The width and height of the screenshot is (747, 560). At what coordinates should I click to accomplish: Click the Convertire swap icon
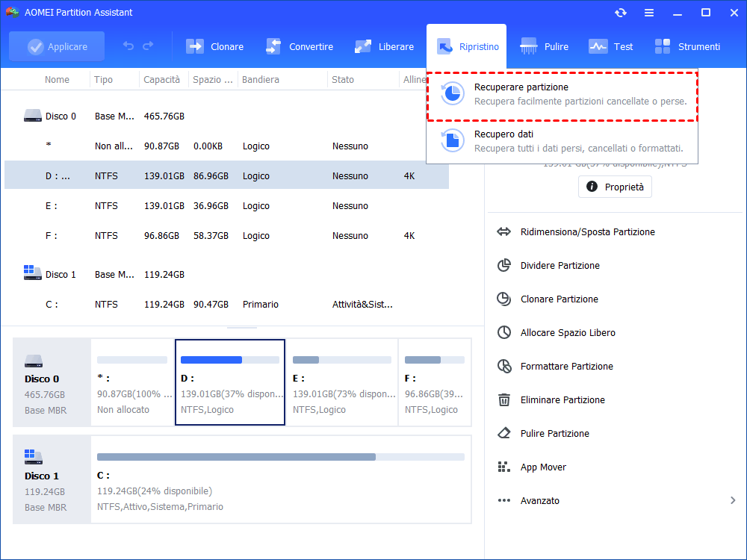(273, 46)
